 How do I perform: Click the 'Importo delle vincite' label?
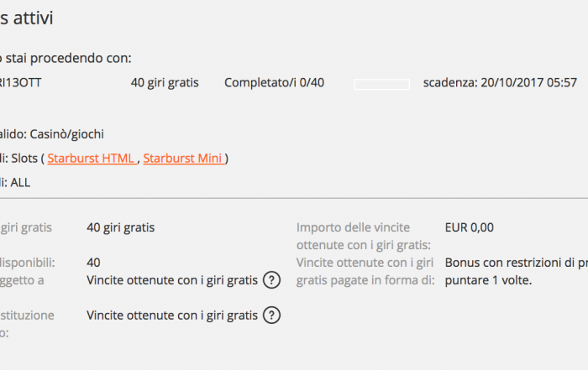tap(353, 227)
